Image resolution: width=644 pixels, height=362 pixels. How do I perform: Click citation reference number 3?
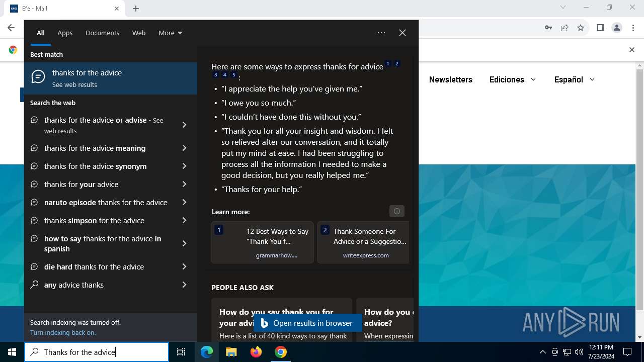pos(216,75)
